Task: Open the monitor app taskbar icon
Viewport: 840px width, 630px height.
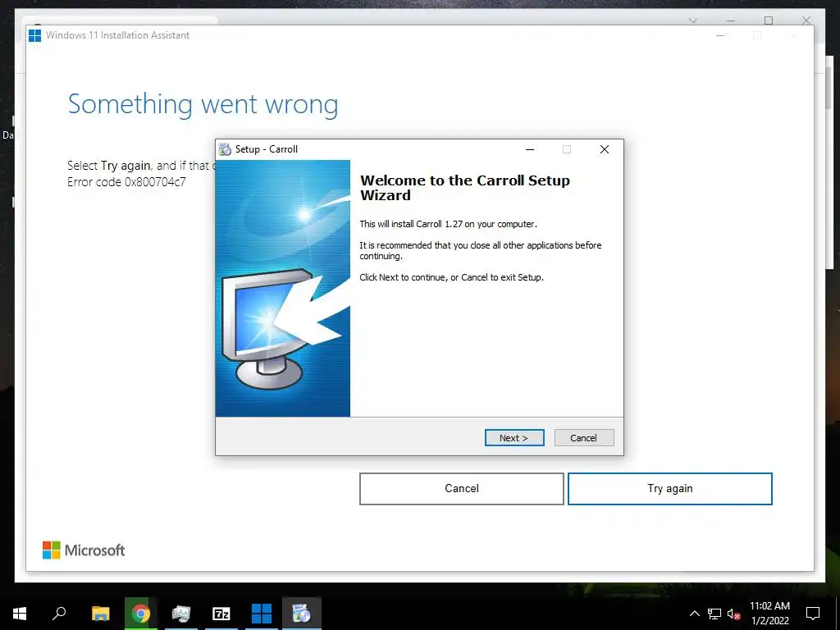Action: click(181, 614)
